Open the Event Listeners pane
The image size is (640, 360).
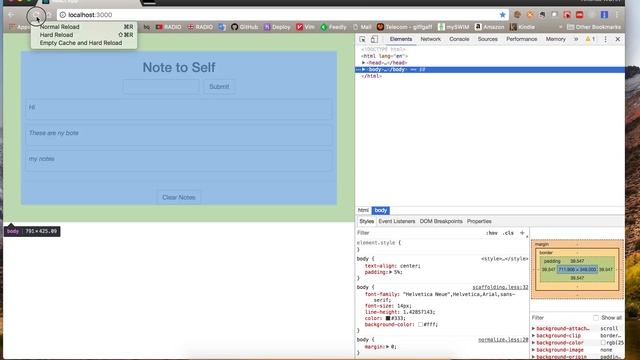click(396, 221)
